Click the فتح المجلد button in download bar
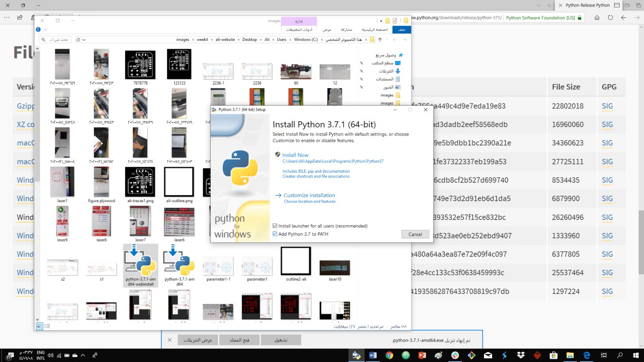The height and width of the screenshot is (362, 644). [x=239, y=340]
